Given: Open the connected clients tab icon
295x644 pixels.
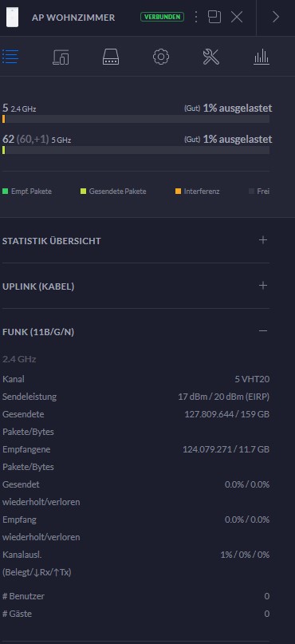Looking at the screenshot, I should [61, 57].
